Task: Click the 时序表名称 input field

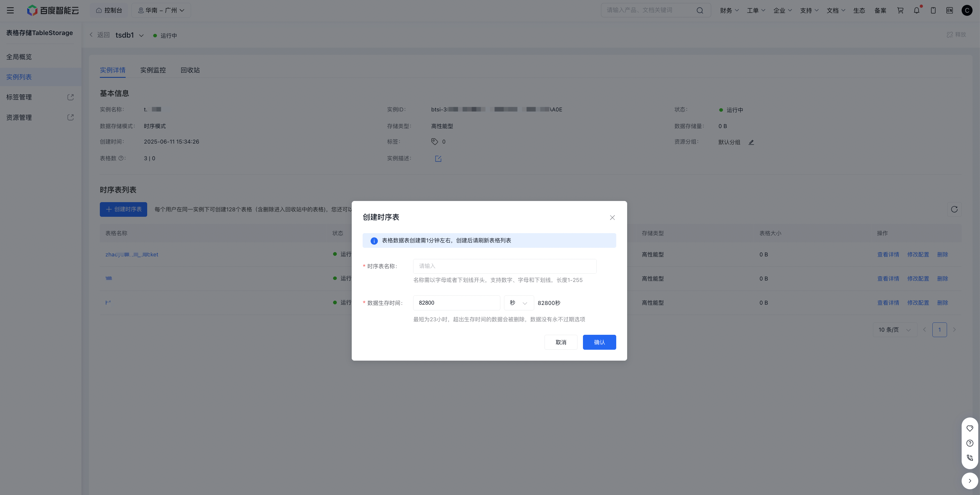Action: tap(504, 266)
